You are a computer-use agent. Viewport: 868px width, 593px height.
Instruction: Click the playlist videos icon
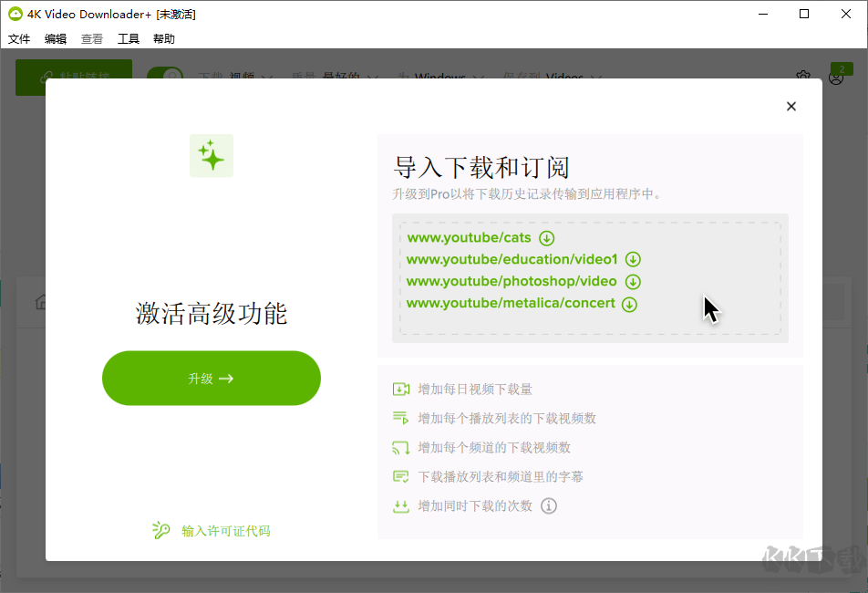[401, 418]
